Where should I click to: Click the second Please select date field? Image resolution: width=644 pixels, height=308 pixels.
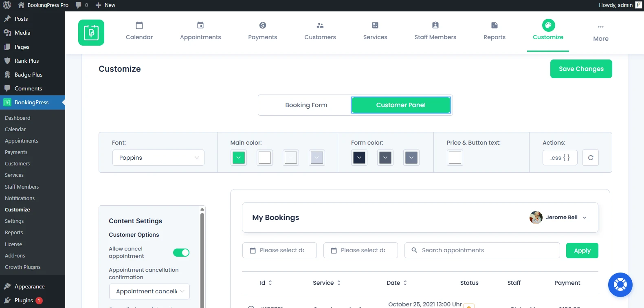click(x=360, y=251)
